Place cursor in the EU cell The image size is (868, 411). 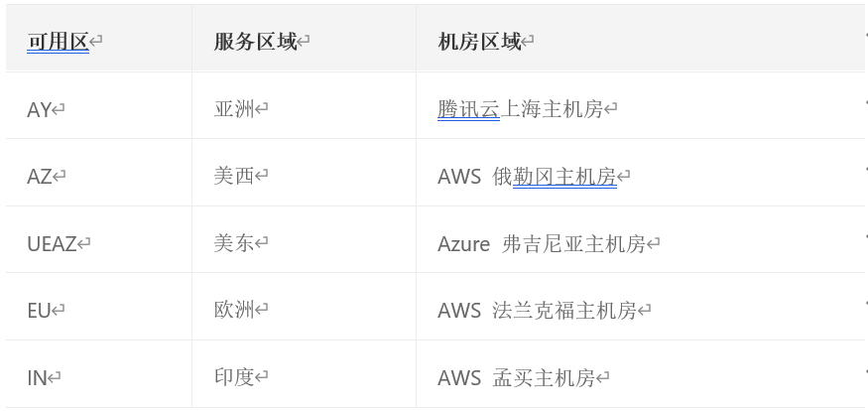pyautogui.click(x=40, y=311)
